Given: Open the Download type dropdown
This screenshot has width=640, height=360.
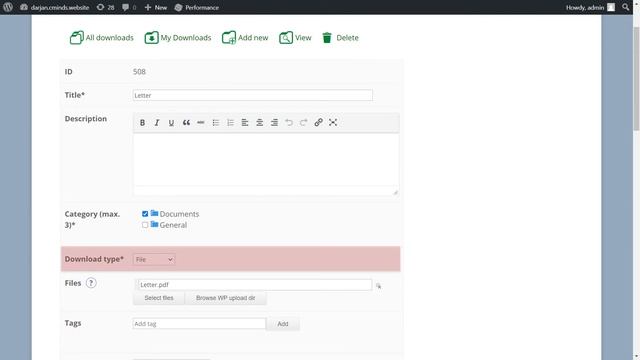Looking at the screenshot, I should tap(154, 259).
